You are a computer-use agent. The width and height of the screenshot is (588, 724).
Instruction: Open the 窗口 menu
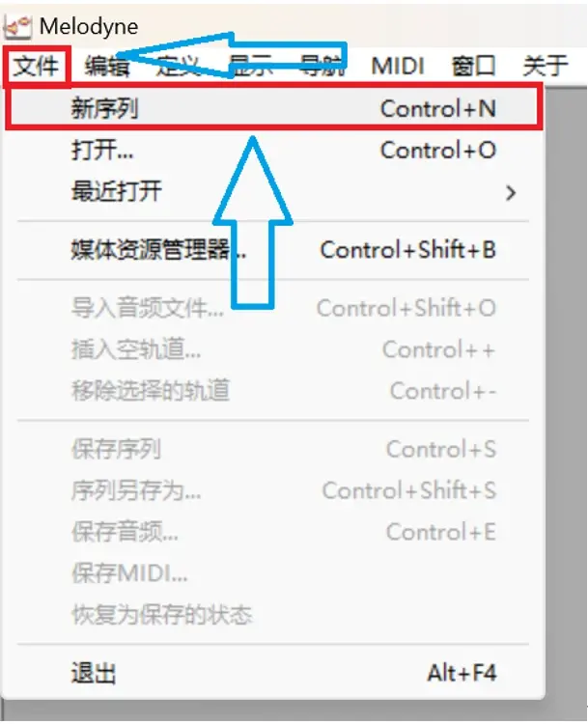473,66
